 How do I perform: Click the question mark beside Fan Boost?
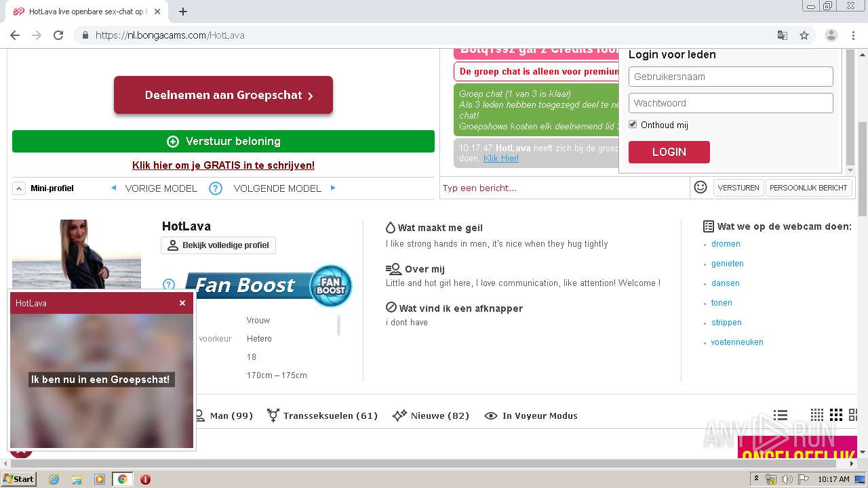point(169,285)
